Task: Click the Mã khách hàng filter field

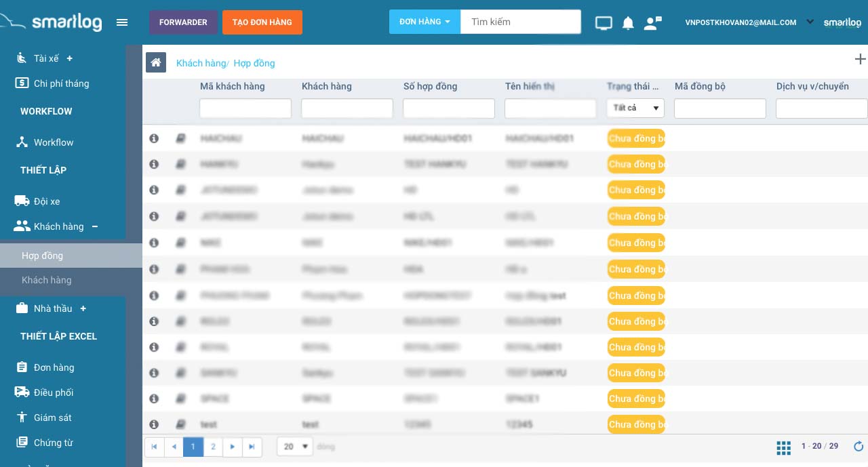Action: coord(245,108)
